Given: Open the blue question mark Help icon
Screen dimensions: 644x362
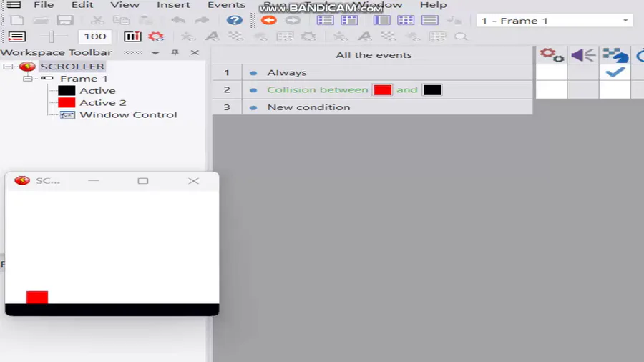Looking at the screenshot, I should tap(235, 20).
